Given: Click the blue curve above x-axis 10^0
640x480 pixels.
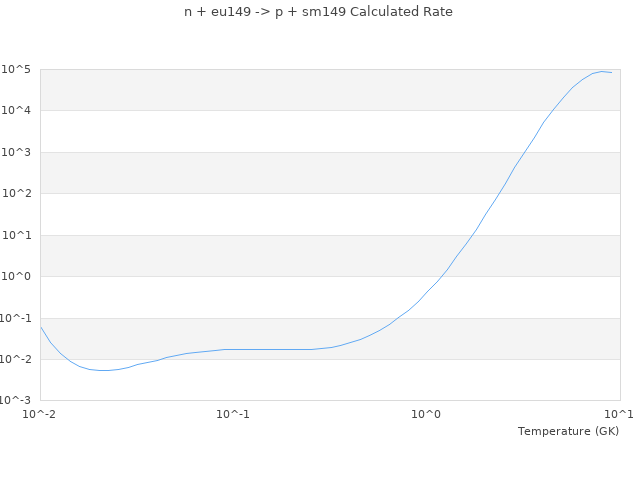Looking at the screenshot, I should (x=426, y=292).
